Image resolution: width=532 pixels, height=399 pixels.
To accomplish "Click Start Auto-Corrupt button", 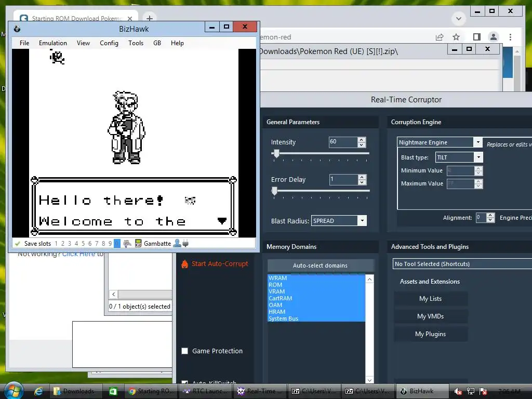I will 215,263.
